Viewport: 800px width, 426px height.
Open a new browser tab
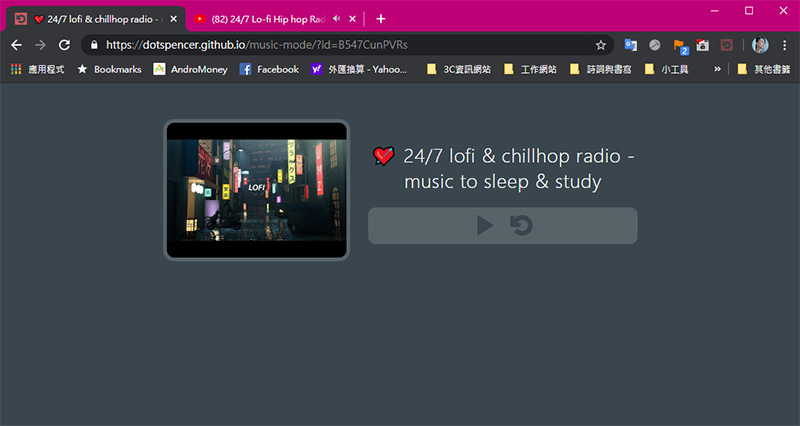coord(381,18)
